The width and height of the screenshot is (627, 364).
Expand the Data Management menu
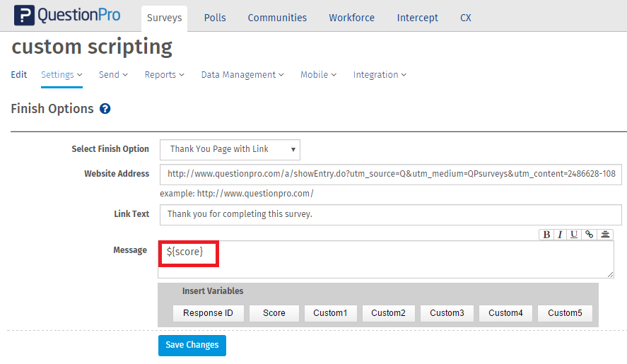[x=242, y=75]
